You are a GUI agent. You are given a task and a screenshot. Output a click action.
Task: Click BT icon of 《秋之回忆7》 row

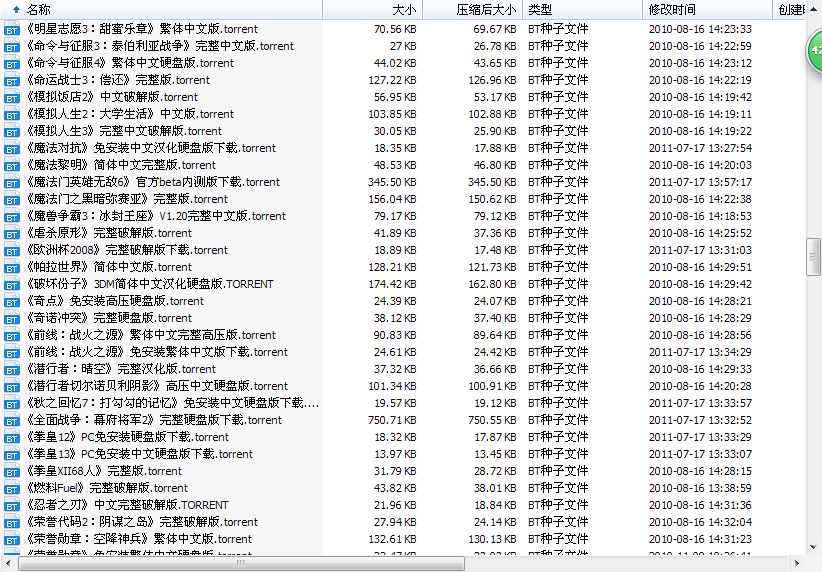[x=12, y=403]
